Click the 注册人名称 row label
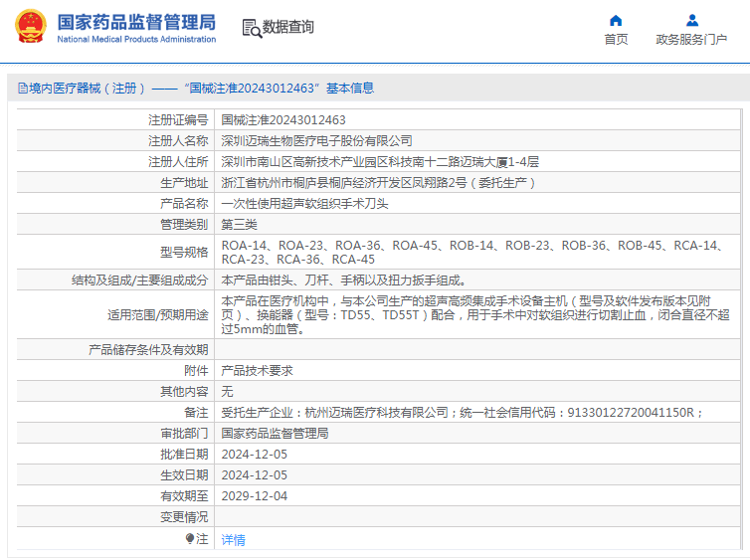The width and height of the screenshot is (750, 560). (178, 141)
